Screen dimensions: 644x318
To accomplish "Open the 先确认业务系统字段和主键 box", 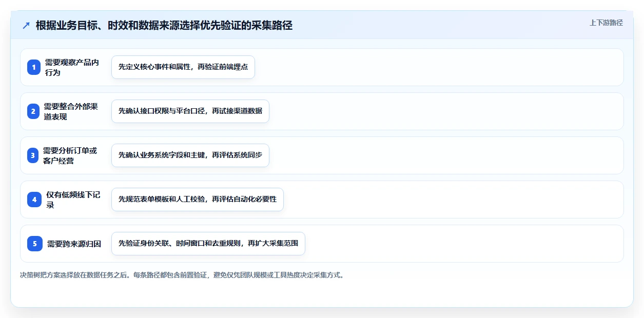I will click(190, 155).
